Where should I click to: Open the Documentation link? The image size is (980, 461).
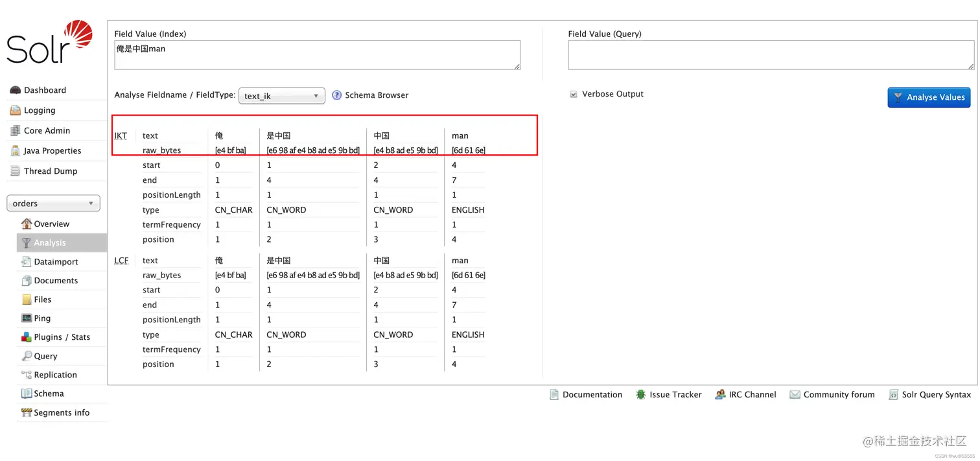592,394
